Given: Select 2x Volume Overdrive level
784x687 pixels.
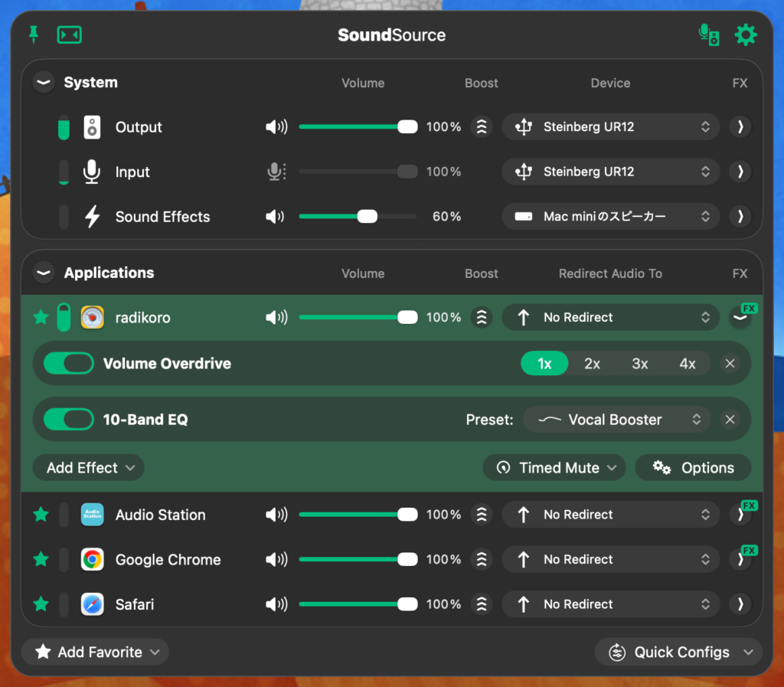Looking at the screenshot, I should [x=592, y=364].
